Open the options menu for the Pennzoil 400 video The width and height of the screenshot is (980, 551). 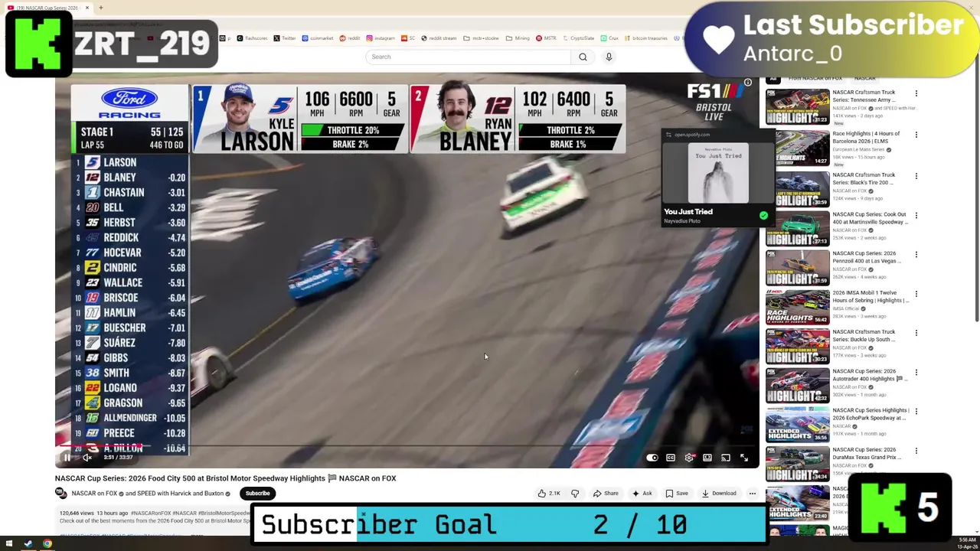[916, 255]
